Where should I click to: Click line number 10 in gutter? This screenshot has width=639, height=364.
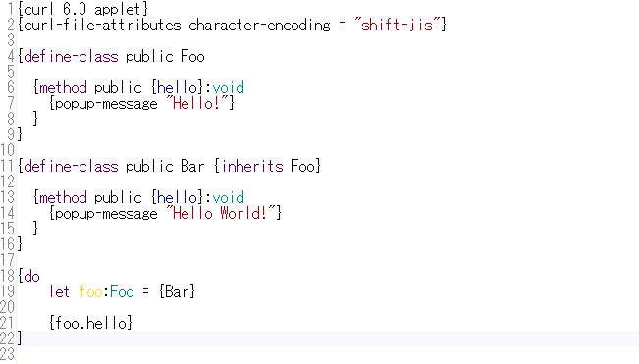click(x=8, y=150)
